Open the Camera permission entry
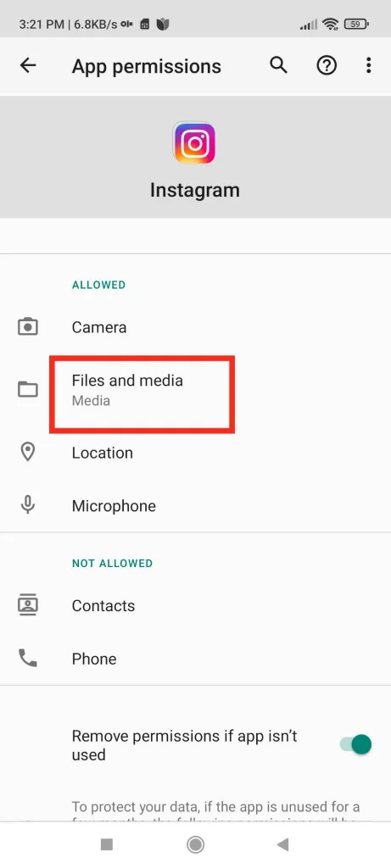This screenshot has width=391, height=868. click(195, 327)
